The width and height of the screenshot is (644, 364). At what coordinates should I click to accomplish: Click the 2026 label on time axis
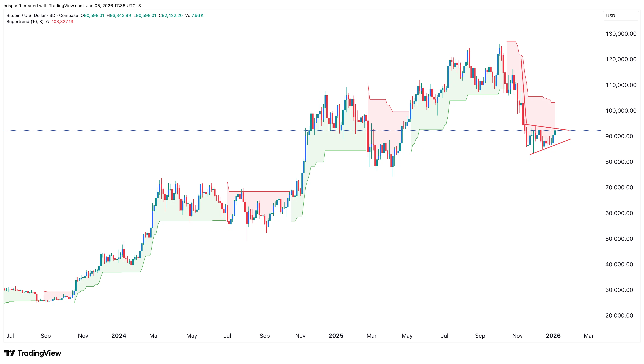coord(553,336)
